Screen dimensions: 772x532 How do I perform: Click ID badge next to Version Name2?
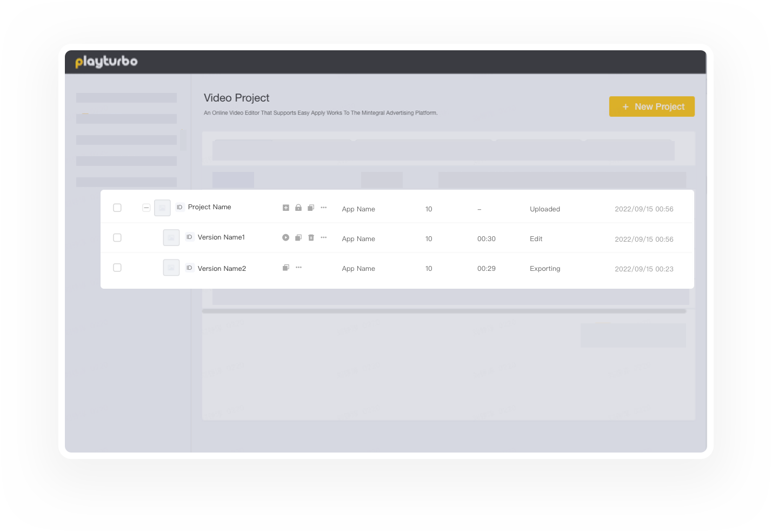[x=189, y=268]
